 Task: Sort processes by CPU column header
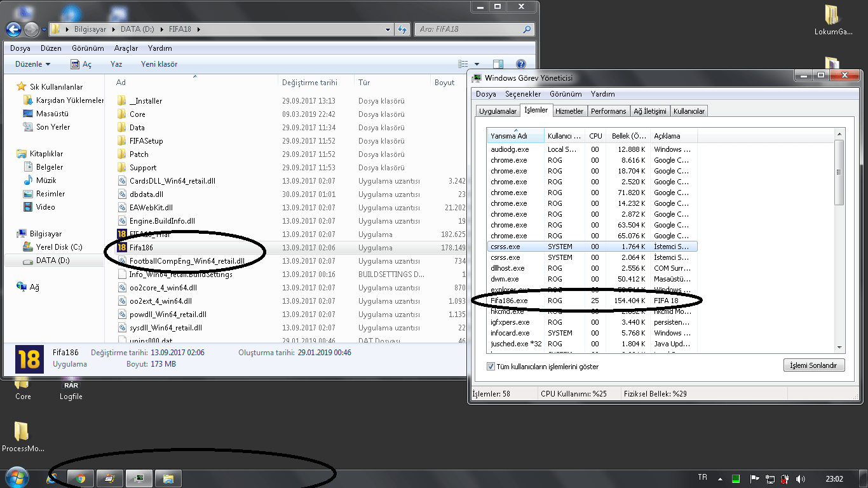(x=595, y=136)
